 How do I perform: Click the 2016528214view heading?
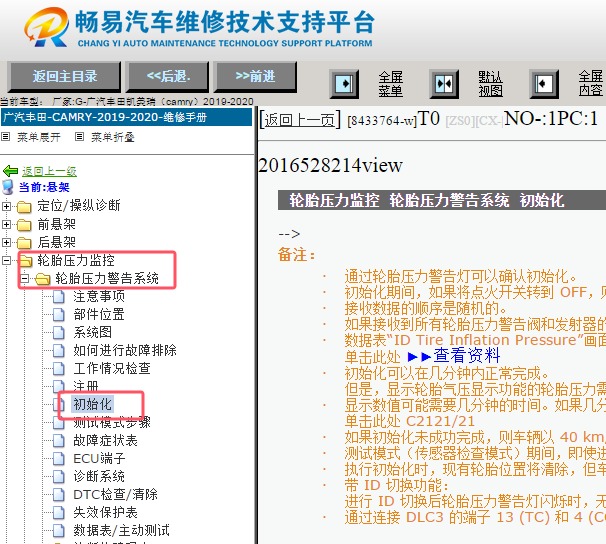click(330, 165)
